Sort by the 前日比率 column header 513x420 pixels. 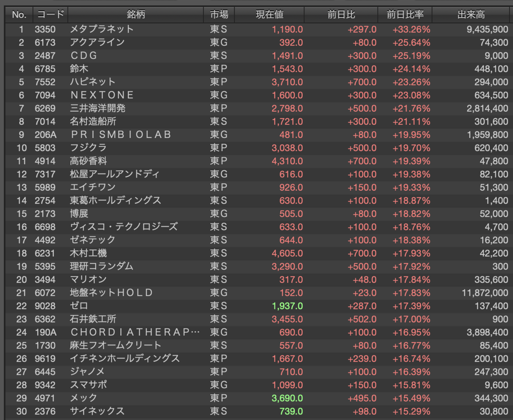click(x=405, y=15)
